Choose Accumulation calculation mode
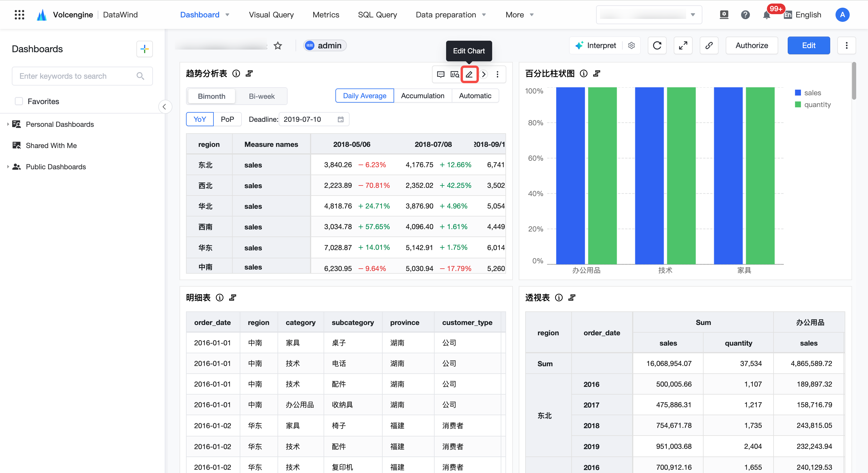The width and height of the screenshot is (868, 473). coord(422,96)
